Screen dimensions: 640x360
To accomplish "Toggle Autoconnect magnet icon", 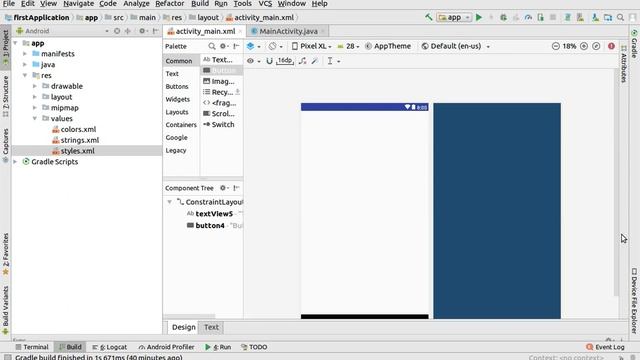I will tap(269, 61).
